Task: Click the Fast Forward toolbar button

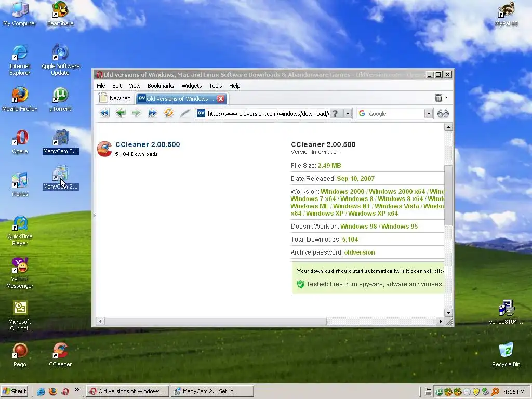Action: (152, 113)
